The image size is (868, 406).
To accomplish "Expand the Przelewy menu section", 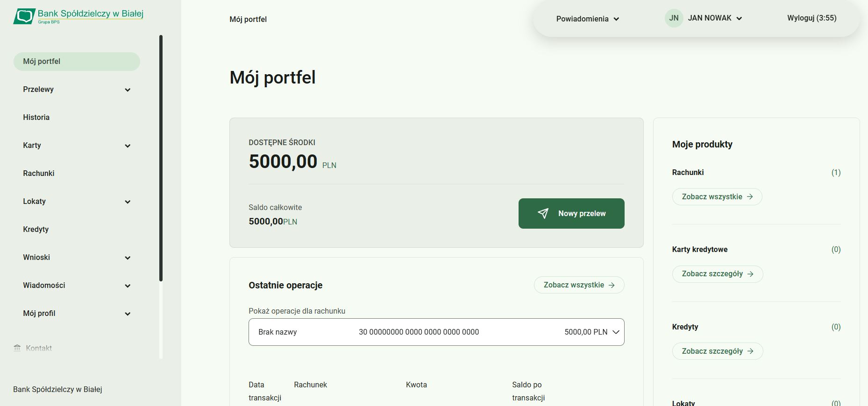I will click(127, 90).
